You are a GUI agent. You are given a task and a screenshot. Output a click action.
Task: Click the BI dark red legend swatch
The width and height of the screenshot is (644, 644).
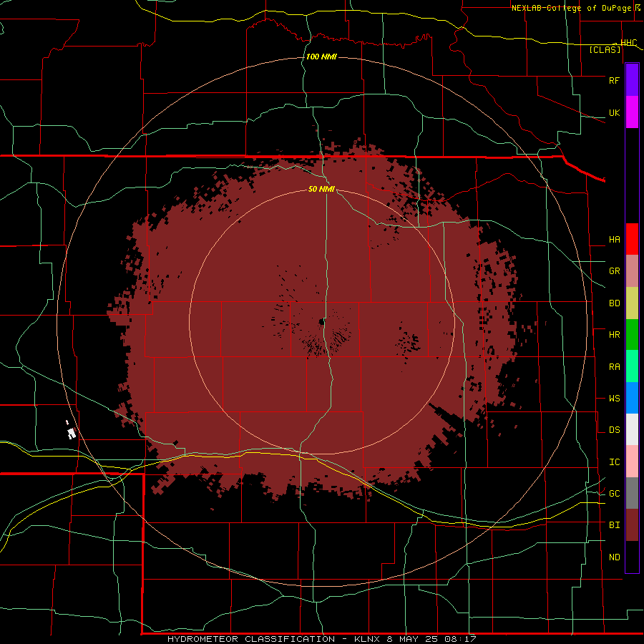click(632, 525)
